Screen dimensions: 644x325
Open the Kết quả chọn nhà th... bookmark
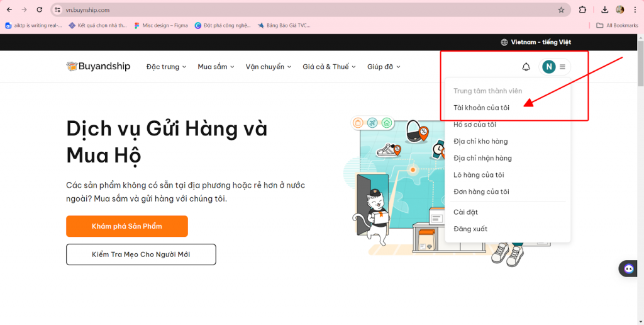(x=97, y=25)
